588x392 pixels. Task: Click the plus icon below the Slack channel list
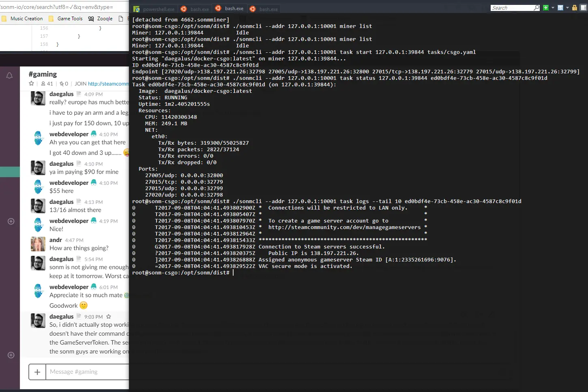[10, 221]
